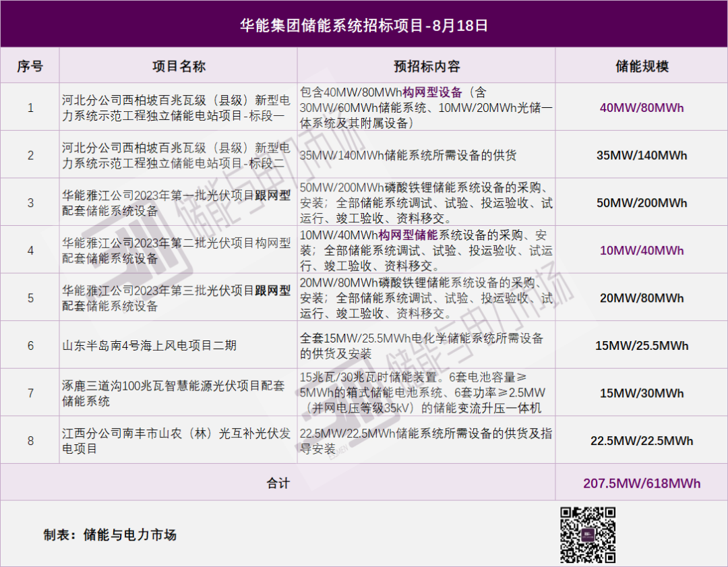Viewport: 728px width, 567px height.
Task: Click the 40MW/80MWh capacity cell
Action: [641, 108]
